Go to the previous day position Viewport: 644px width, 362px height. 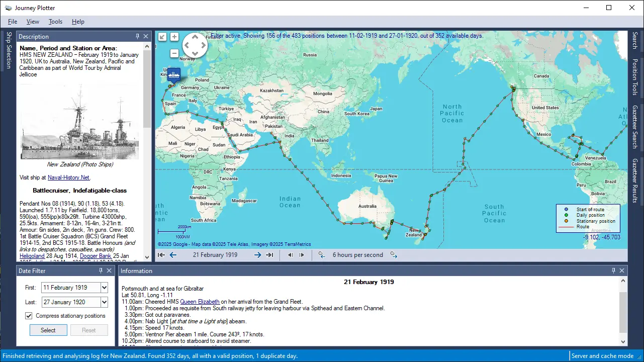[x=173, y=255]
